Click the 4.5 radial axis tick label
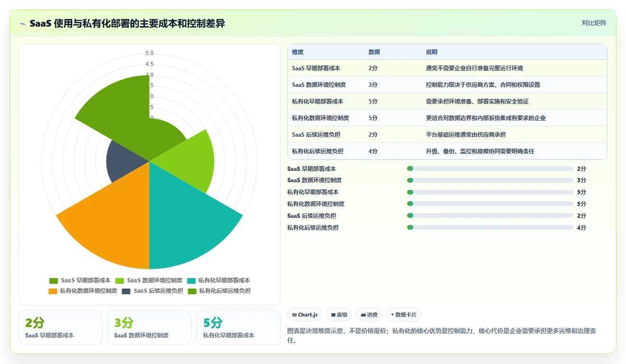The image size is (626, 364). tap(150, 64)
